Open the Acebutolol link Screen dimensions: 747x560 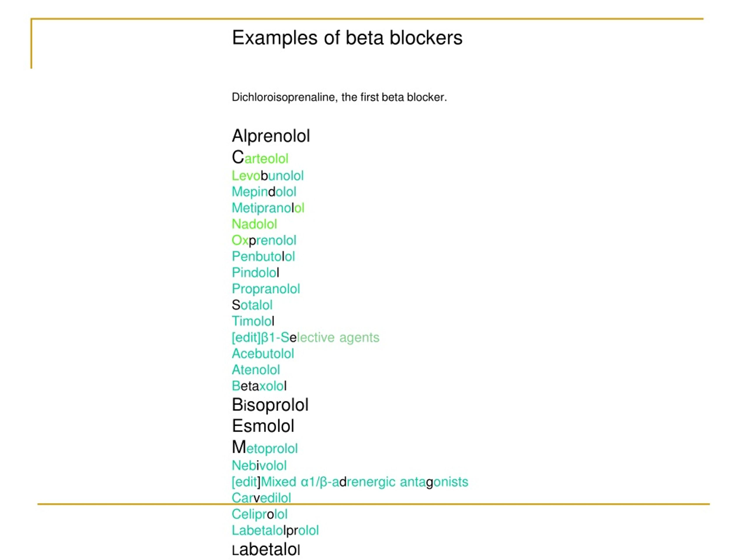(x=263, y=354)
